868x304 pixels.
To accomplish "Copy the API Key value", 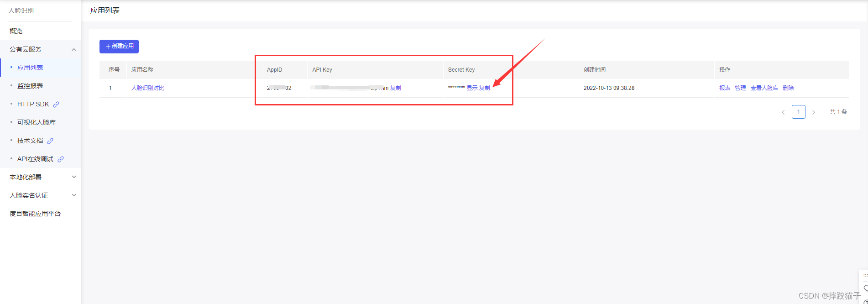I will click(x=396, y=88).
